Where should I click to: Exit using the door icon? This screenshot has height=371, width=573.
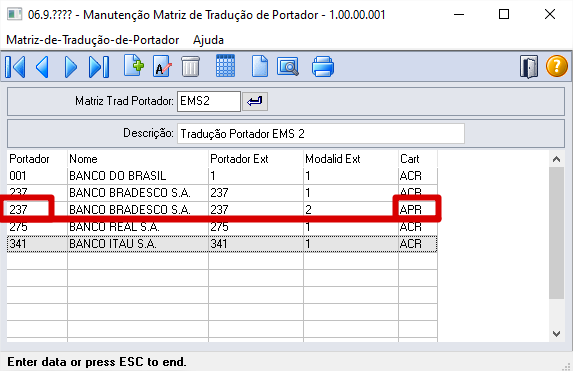tap(529, 67)
